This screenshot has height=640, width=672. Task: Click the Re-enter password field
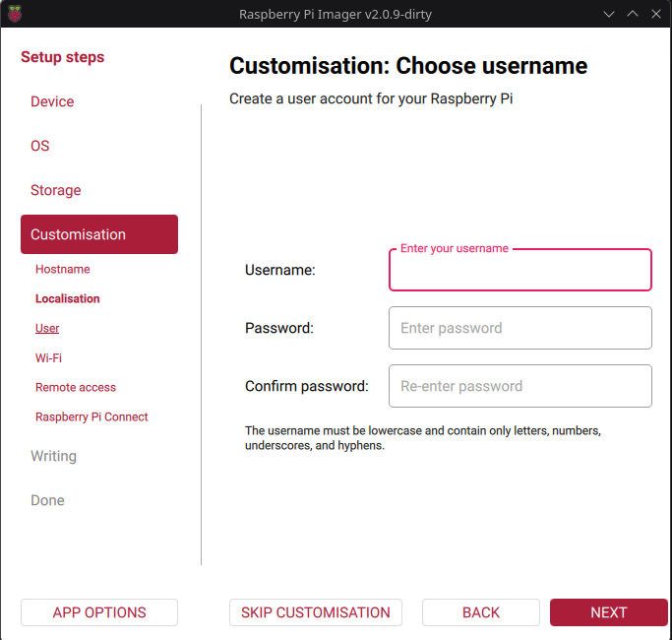click(x=520, y=386)
